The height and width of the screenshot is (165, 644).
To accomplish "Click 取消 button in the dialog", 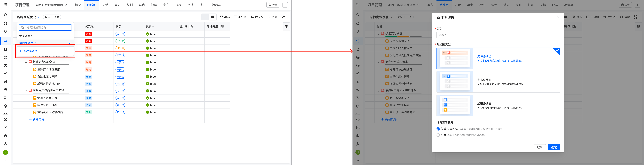I will pyautogui.click(x=540, y=147).
